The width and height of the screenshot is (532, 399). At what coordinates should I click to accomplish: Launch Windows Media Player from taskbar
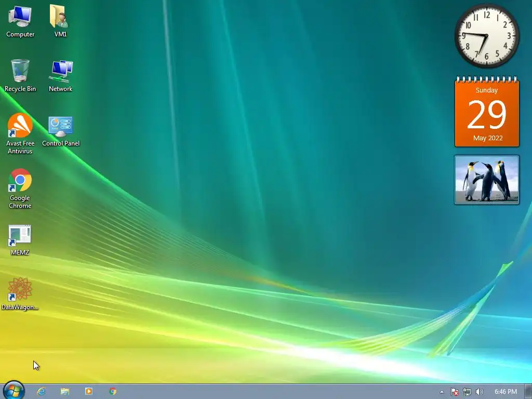tap(88, 391)
